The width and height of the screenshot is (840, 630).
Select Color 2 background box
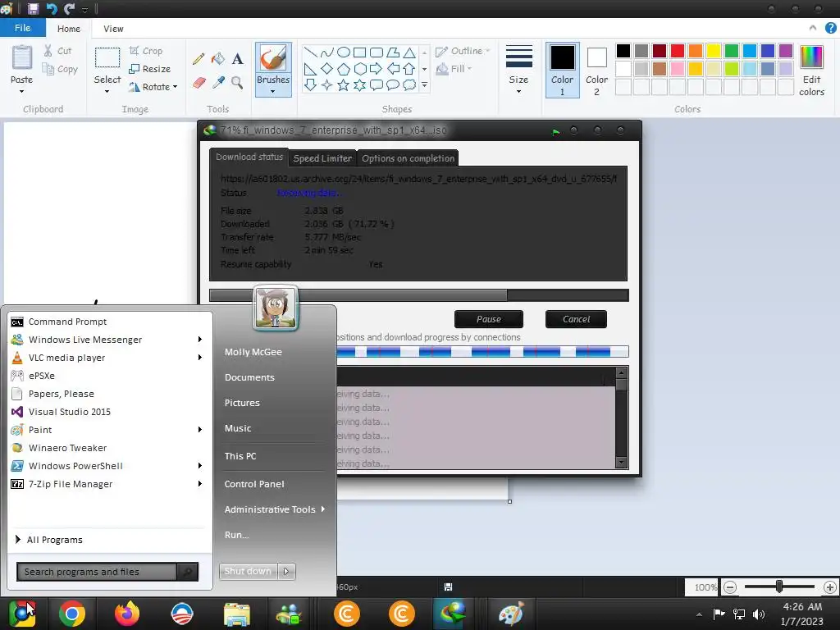pos(596,71)
